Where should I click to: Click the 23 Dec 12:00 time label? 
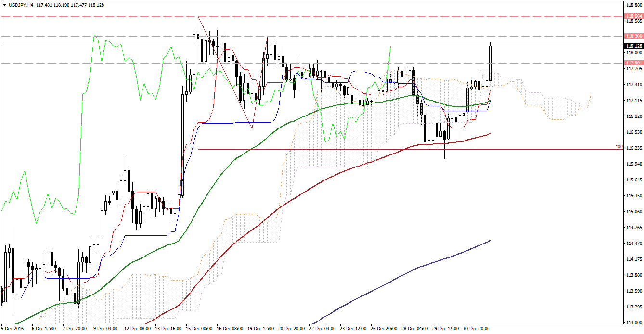click(353, 329)
